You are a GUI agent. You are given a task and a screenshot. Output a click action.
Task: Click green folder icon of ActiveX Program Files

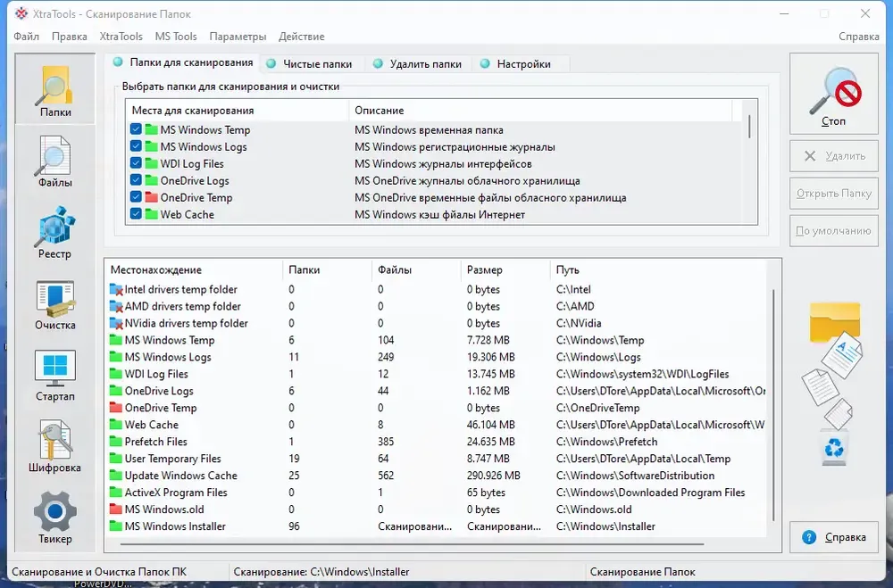[x=116, y=492]
